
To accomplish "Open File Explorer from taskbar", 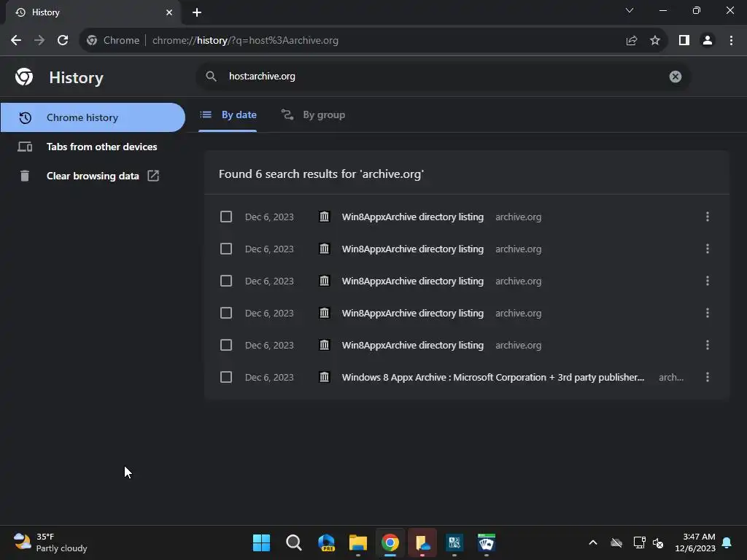I will click(357, 542).
